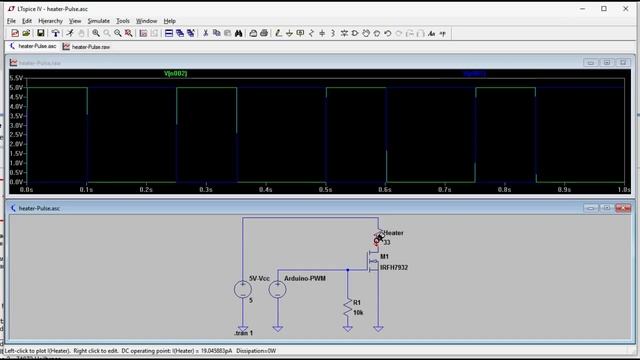This screenshot has height=360, width=640.
Task: Close the heater-Pulse.asc schematic window
Action: click(x=623, y=208)
